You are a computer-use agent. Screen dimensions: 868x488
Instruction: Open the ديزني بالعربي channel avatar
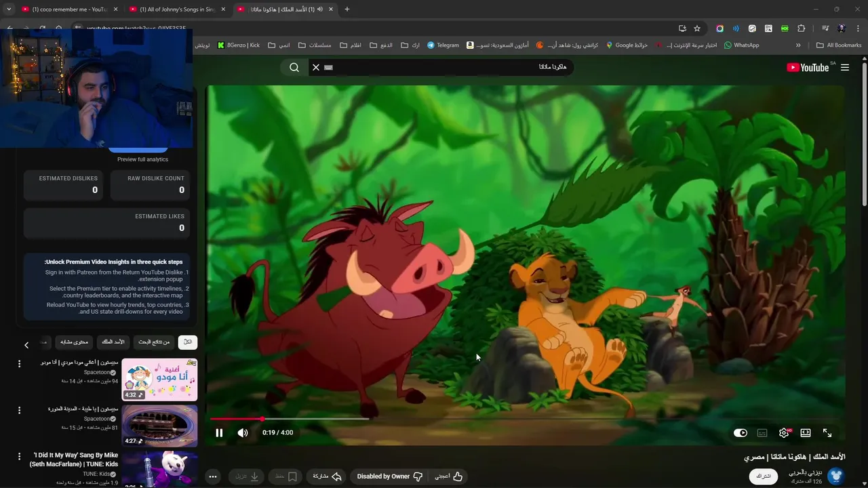click(x=835, y=476)
